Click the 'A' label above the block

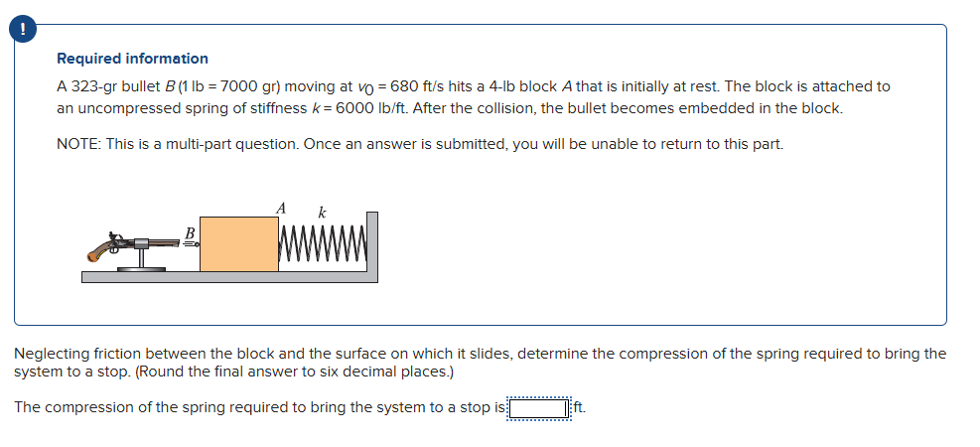pos(281,208)
